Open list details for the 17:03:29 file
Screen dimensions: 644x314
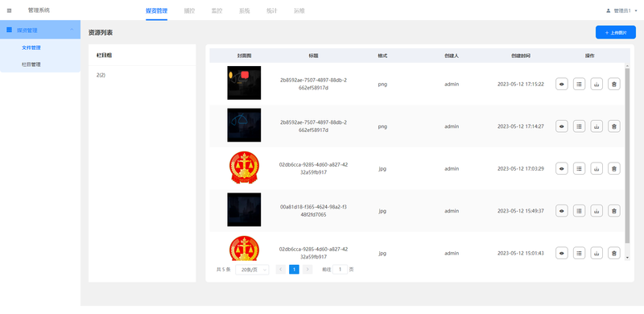(x=579, y=168)
